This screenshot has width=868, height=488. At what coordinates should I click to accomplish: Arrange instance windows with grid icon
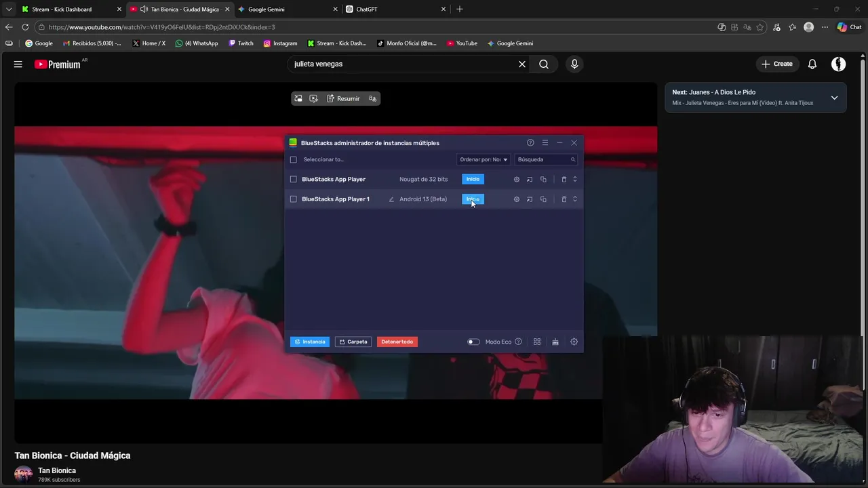click(x=537, y=342)
